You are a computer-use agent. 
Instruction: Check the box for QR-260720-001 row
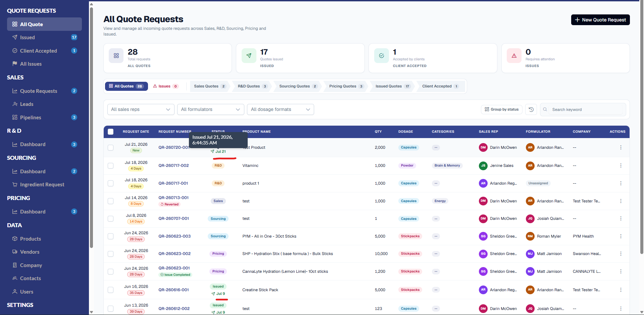(x=110, y=147)
